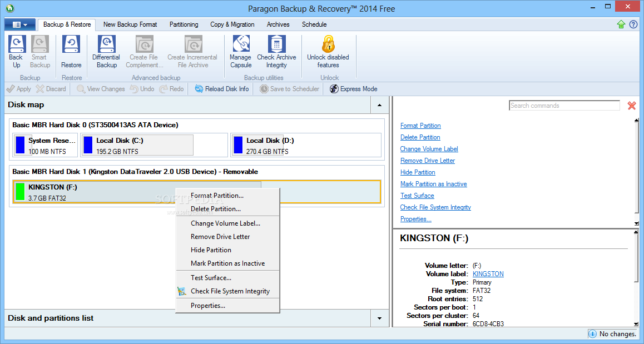Open the Copy & Migration tab
The width and height of the screenshot is (644, 344).
232,24
